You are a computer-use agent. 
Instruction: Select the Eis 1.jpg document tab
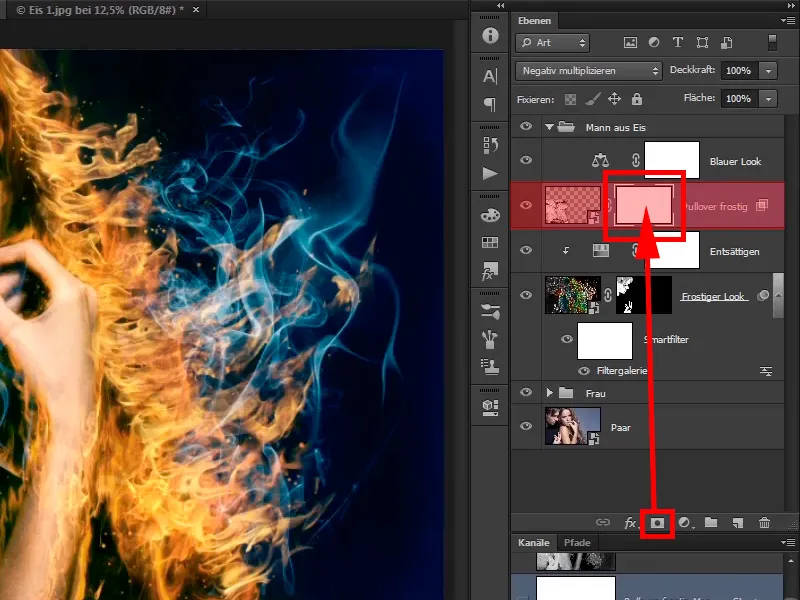pyautogui.click(x=99, y=10)
